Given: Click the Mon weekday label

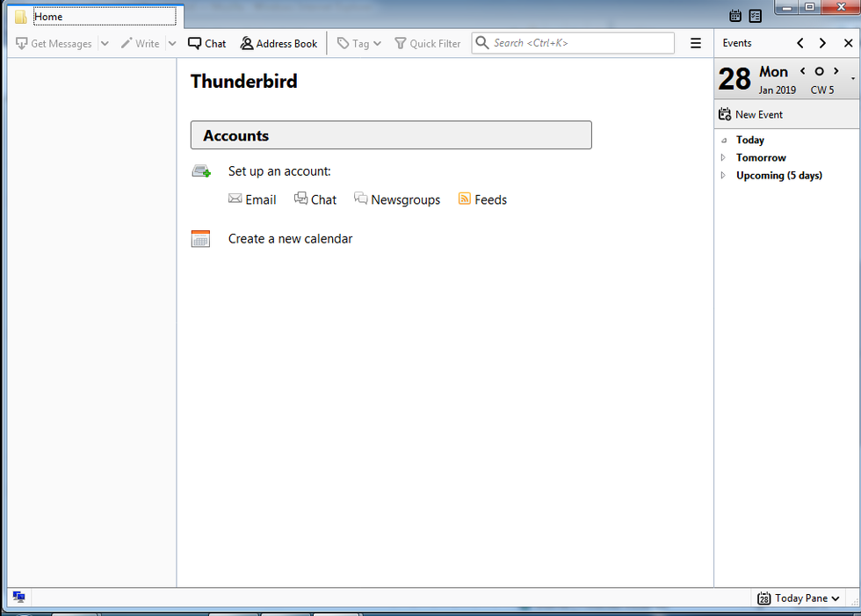Looking at the screenshot, I should pyautogui.click(x=773, y=72).
